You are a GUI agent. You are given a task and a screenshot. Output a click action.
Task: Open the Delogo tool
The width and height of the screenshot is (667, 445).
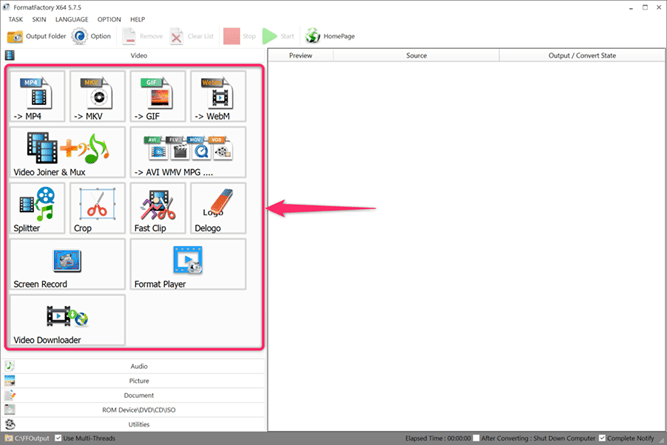[x=218, y=208]
